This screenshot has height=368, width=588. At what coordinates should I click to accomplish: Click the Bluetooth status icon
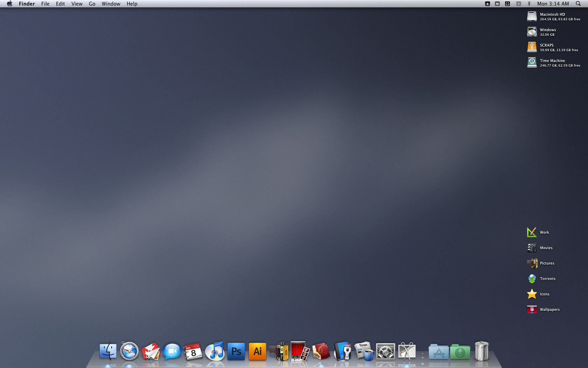[x=529, y=4]
